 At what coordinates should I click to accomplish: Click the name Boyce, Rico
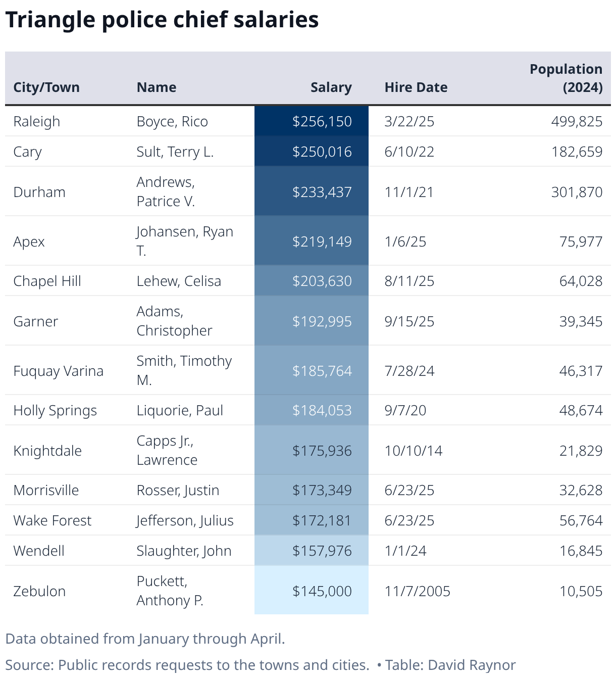coord(172,121)
